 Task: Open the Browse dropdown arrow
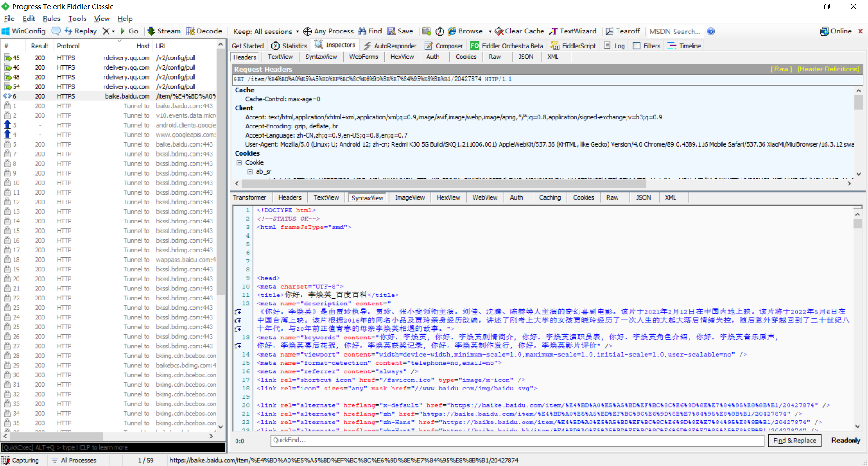[x=490, y=32]
